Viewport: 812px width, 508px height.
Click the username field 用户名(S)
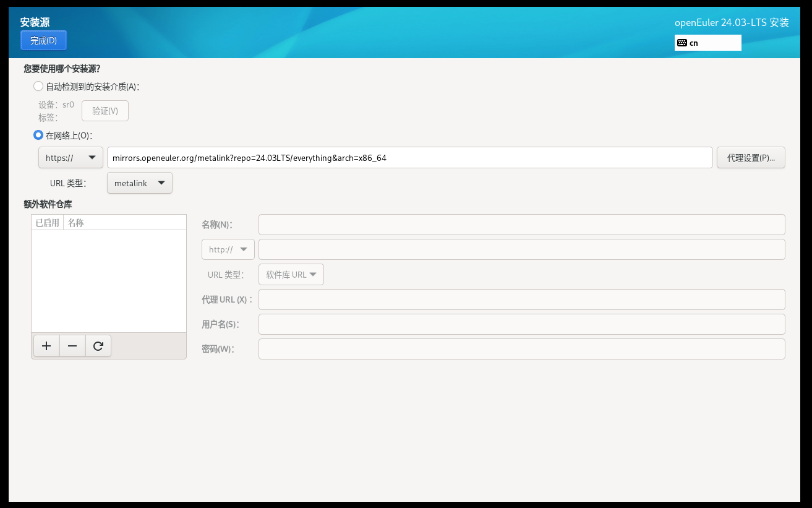[522, 324]
